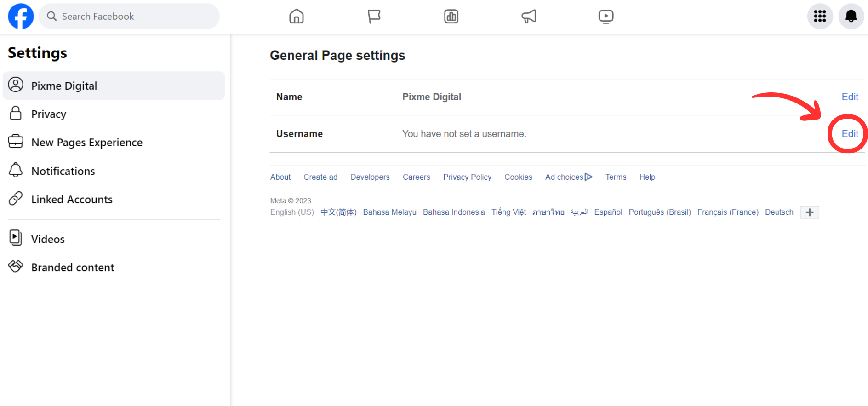
Task: Edit the Username setting
Action: (x=850, y=134)
